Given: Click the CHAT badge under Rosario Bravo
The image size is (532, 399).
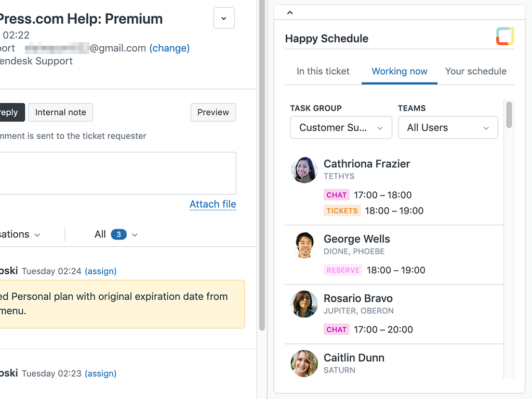Looking at the screenshot, I should (x=336, y=329).
